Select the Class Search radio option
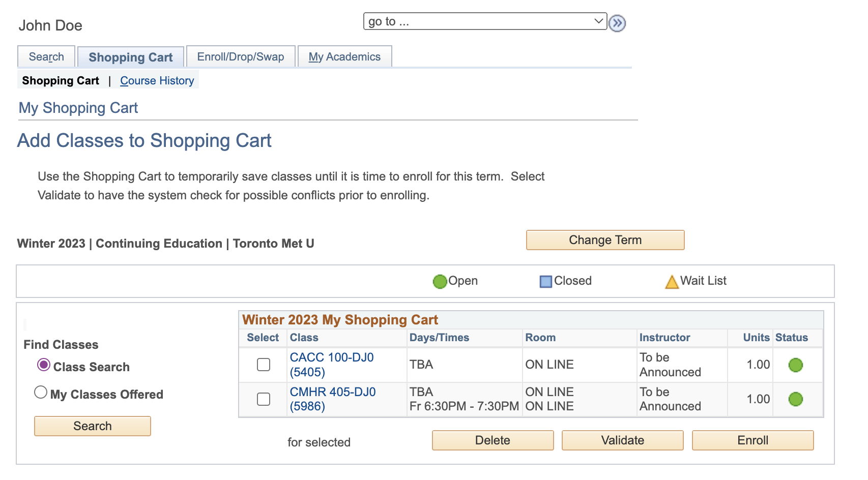The height and width of the screenshot is (480, 868). click(44, 365)
